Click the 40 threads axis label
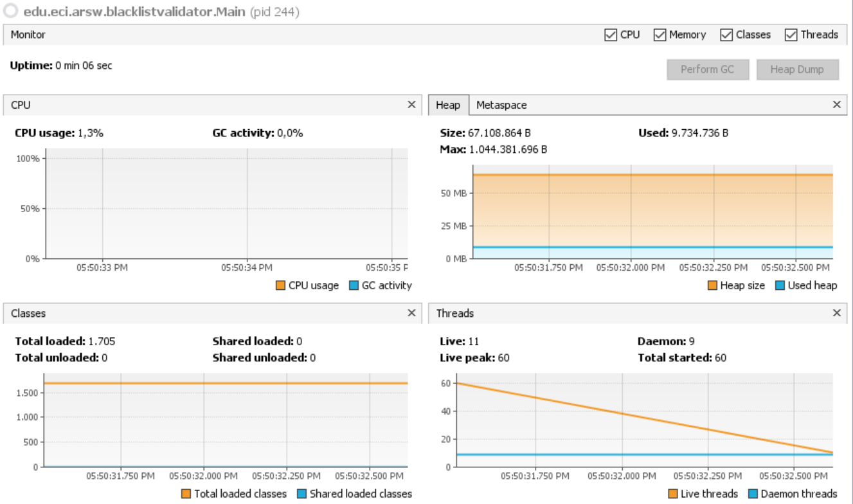Viewport: 853px width, 504px height. (445, 411)
